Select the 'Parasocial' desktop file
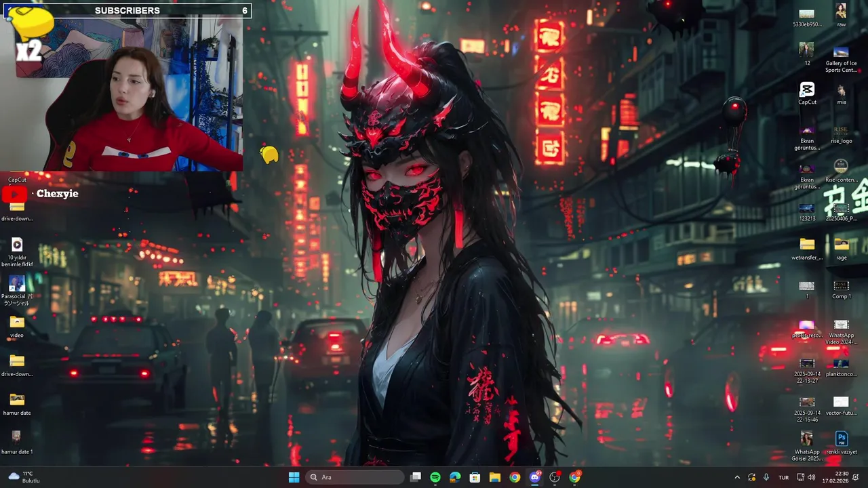Image resolution: width=868 pixels, height=488 pixels. 17,290
